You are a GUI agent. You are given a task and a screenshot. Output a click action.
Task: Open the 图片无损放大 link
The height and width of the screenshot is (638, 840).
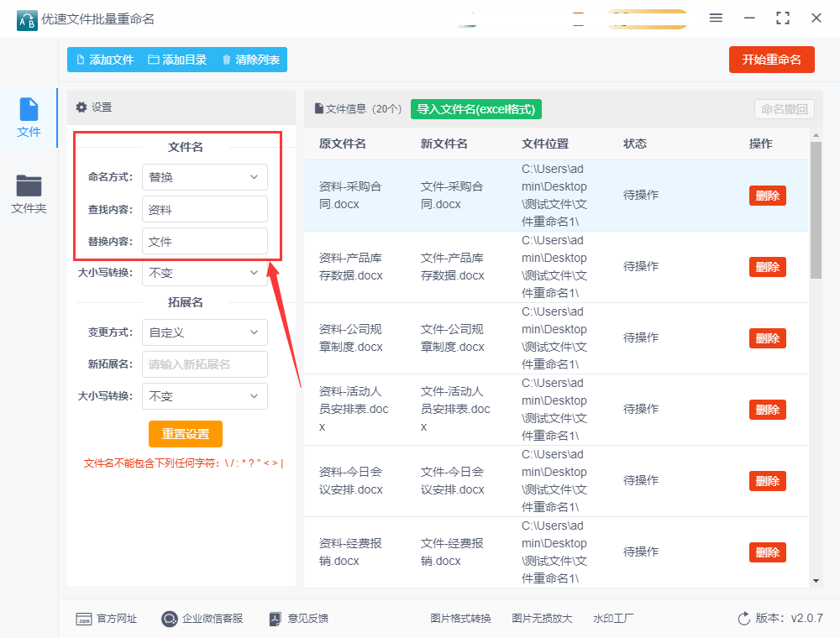[542, 619]
